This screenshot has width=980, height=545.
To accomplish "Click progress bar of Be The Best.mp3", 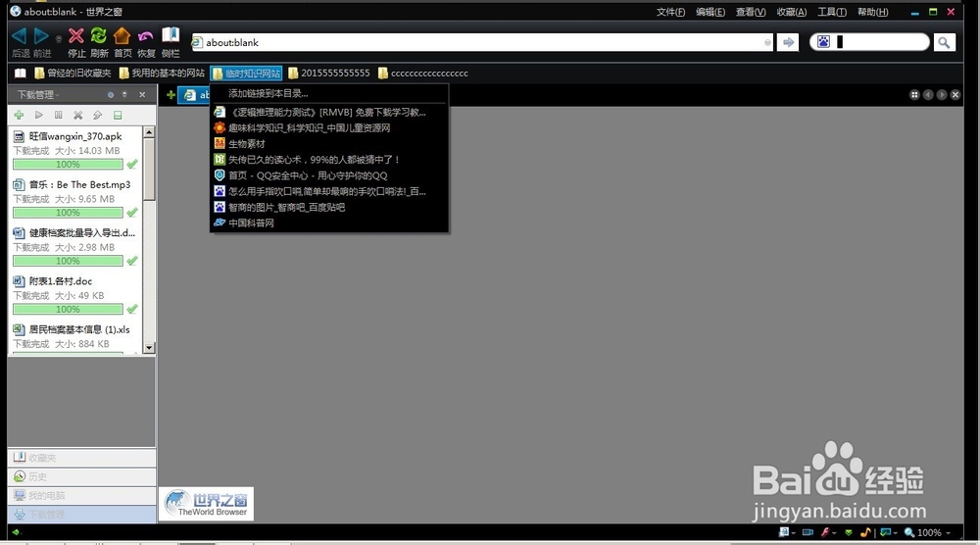I will point(68,213).
